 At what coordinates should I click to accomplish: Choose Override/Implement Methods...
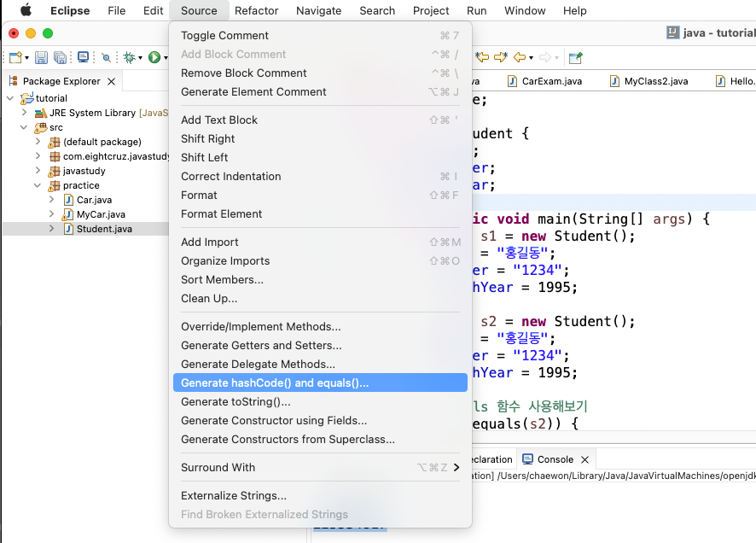coord(320,326)
